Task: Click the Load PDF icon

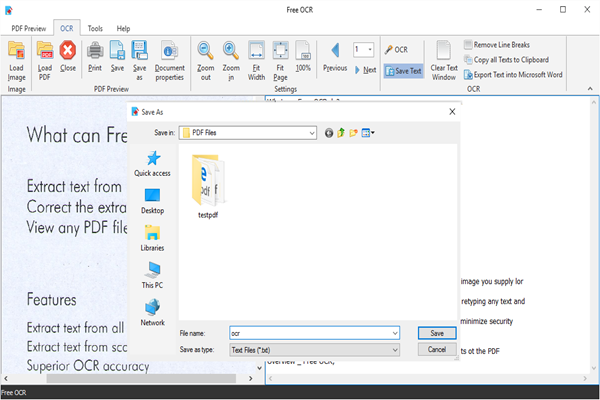Action: coord(45,52)
